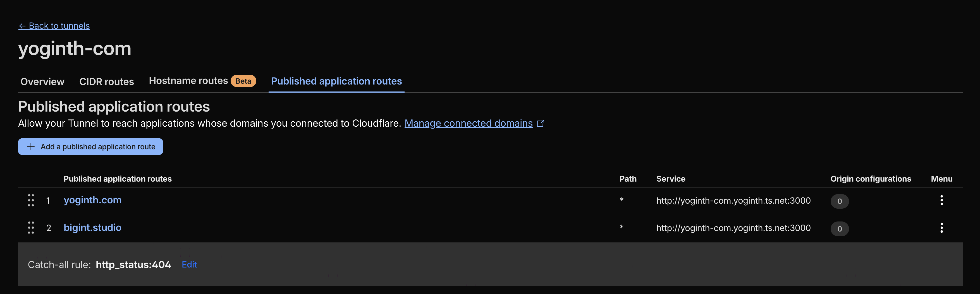Edit the catch-all rule
980x294 pixels.
[189, 264]
